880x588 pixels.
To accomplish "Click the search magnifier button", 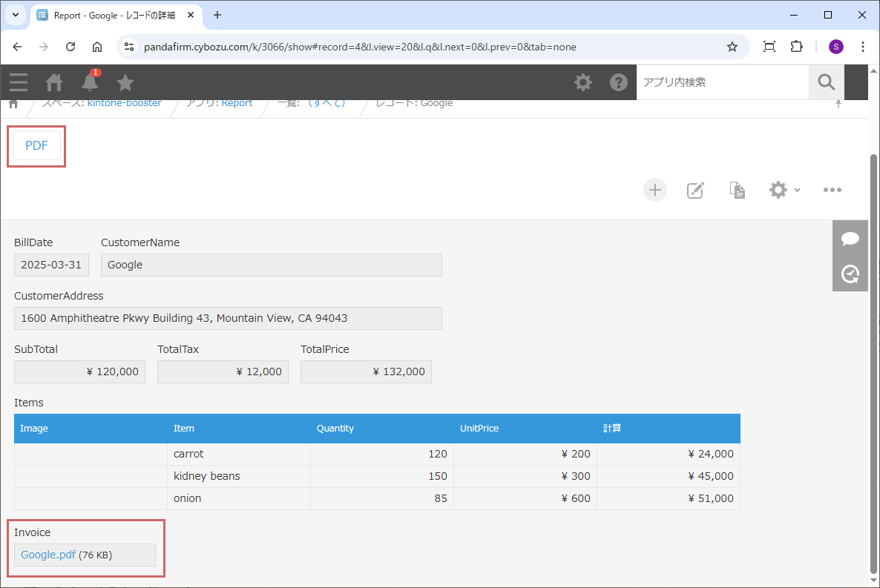I will tap(826, 82).
